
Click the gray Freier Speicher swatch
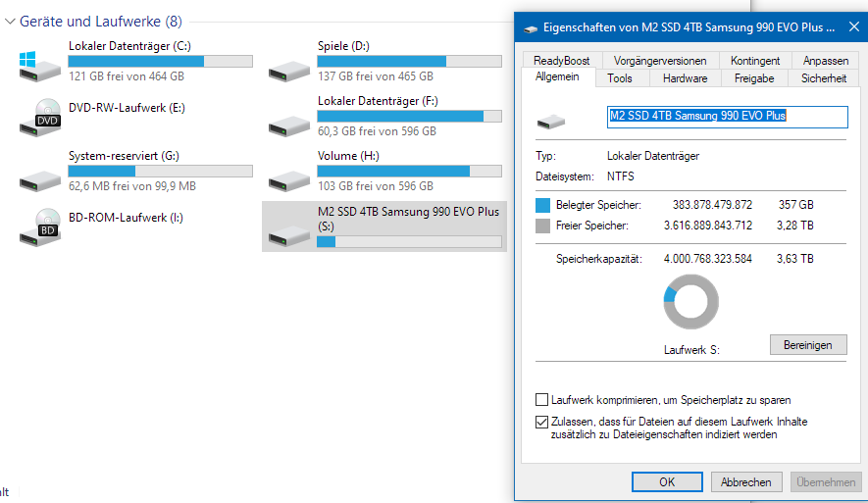pyautogui.click(x=542, y=226)
